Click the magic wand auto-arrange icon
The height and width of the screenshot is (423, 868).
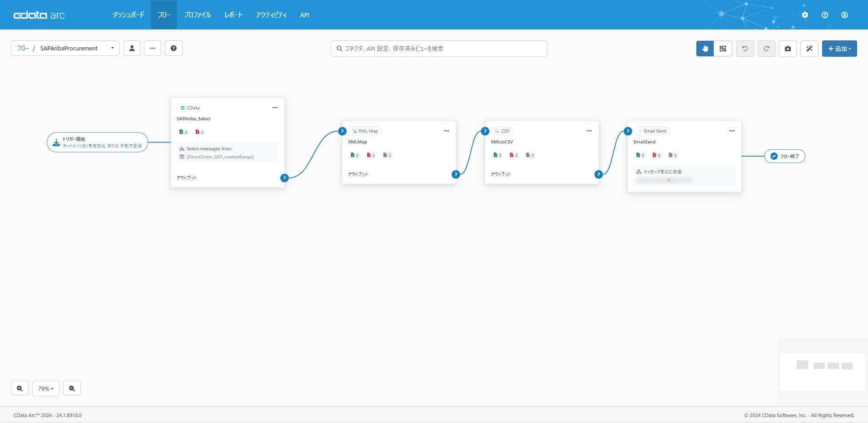pos(809,49)
